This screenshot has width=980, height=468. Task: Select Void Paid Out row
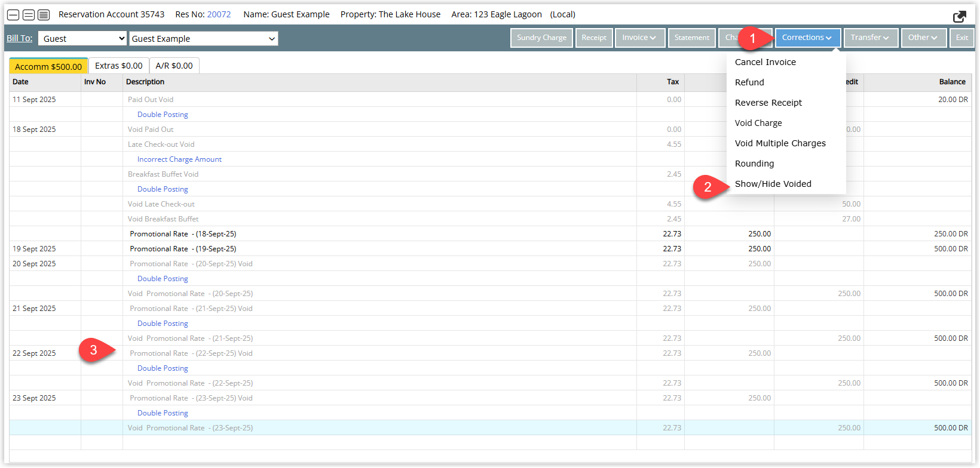490,130
